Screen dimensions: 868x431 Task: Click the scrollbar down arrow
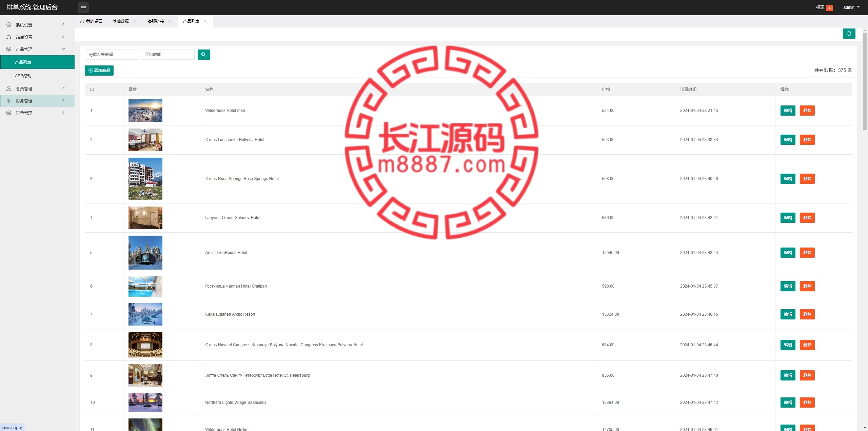(865, 428)
